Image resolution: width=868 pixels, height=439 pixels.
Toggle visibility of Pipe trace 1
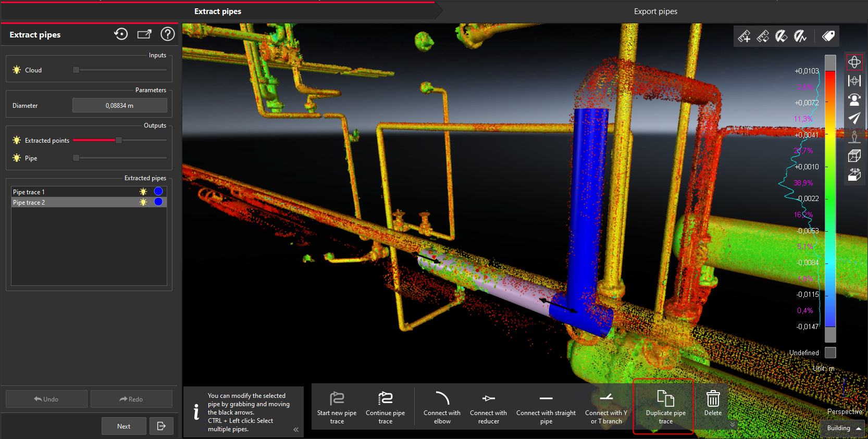[x=143, y=192]
